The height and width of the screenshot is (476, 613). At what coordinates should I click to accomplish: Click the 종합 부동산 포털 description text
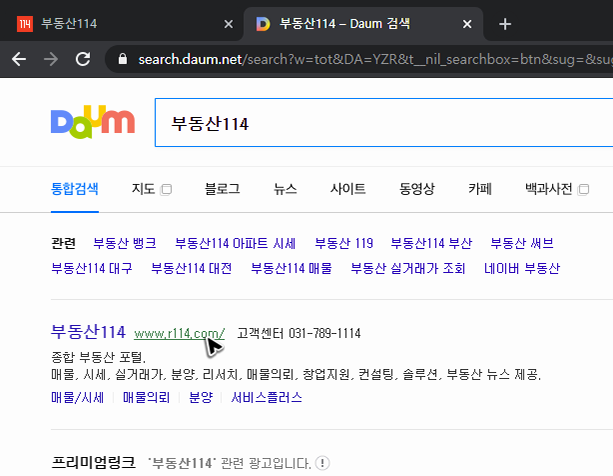pyautogui.click(x=99, y=357)
